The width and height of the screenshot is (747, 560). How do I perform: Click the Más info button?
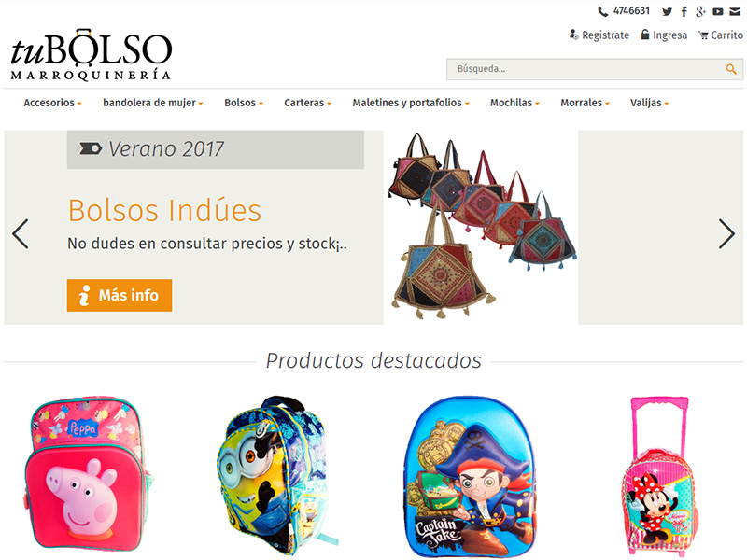(x=120, y=295)
